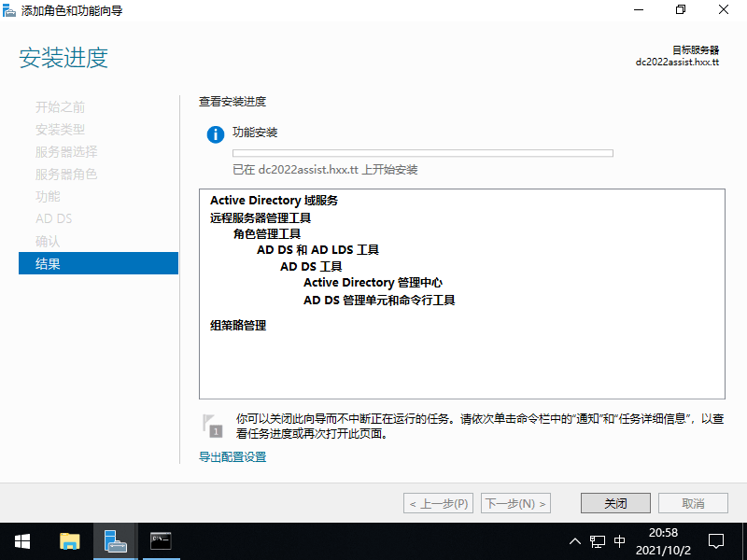
Task: Select the 确认 wizard step
Action: coord(48,242)
